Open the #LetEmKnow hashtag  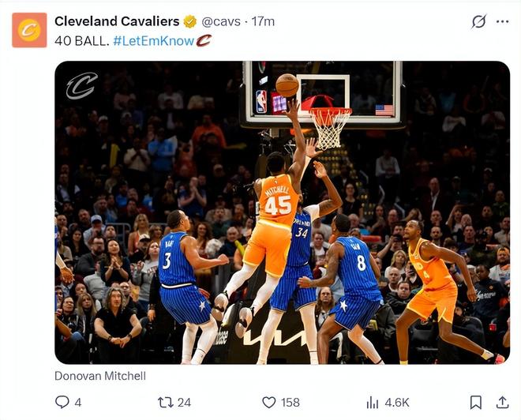pyautogui.click(x=153, y=40)
